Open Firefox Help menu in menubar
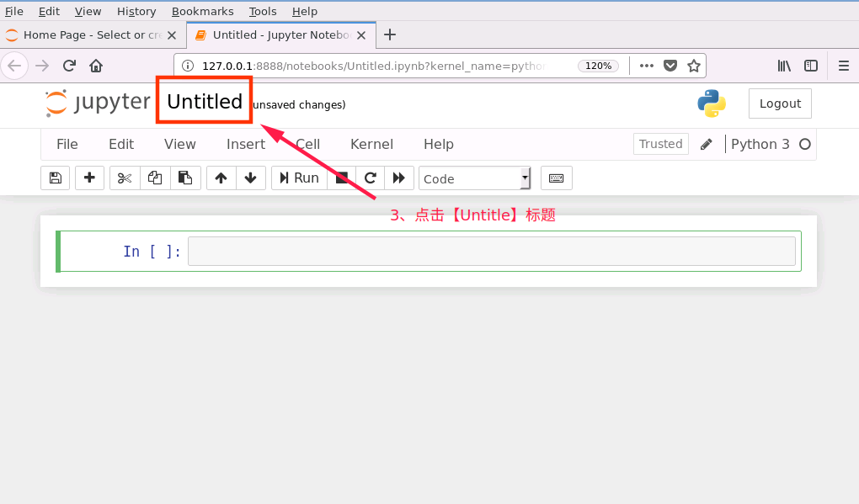Viewport: 859px width, 504px height. tap(305, 12)
